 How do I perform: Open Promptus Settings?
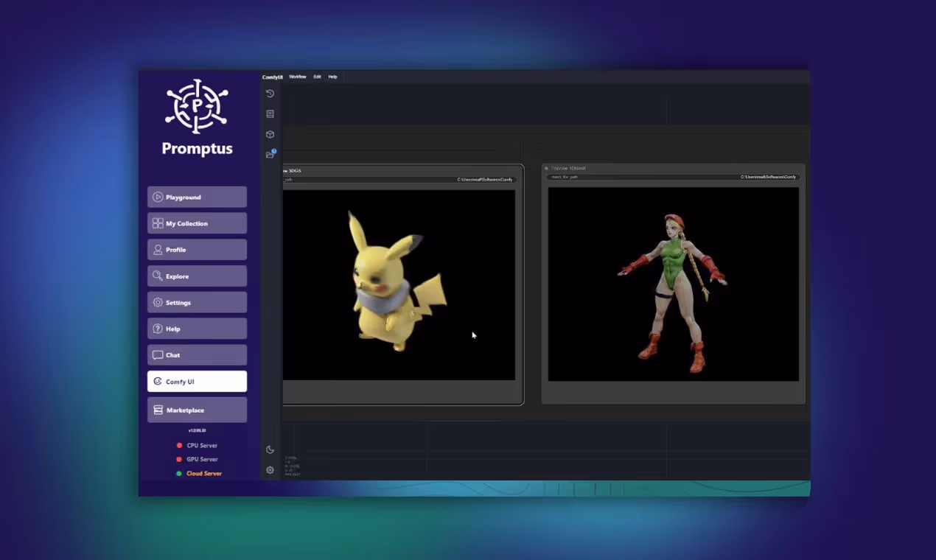[x=197, y=302]
